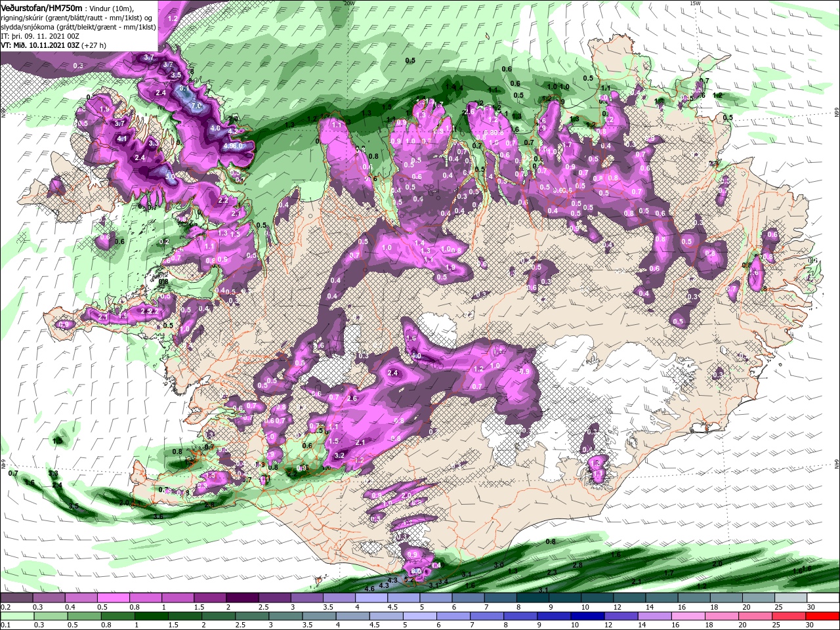
Task: Click the '0.4' label in the snow legend
Action: (70, 607)
